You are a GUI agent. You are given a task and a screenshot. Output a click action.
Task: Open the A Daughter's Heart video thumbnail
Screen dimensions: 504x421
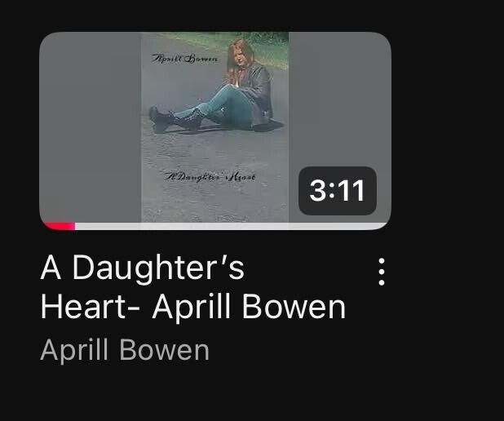click(215, 131)
